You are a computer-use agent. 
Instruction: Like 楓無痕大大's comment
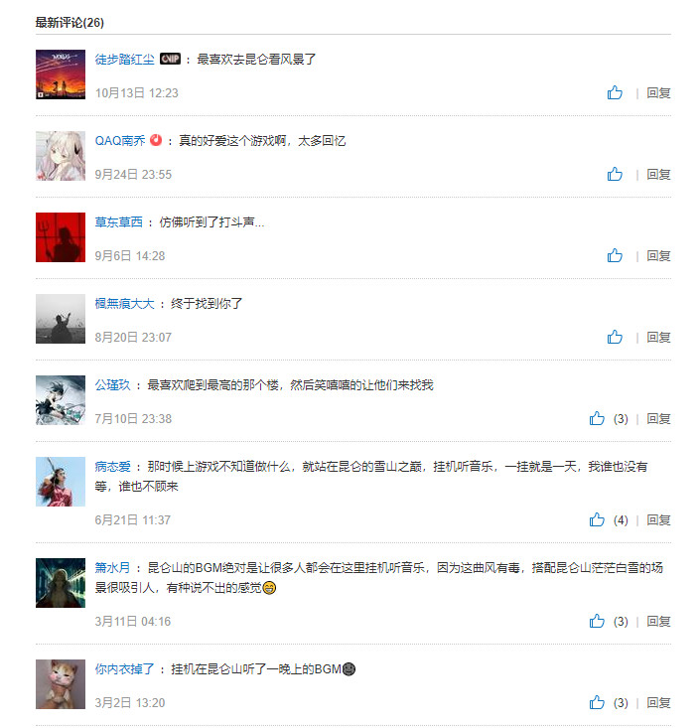(615, 337)
